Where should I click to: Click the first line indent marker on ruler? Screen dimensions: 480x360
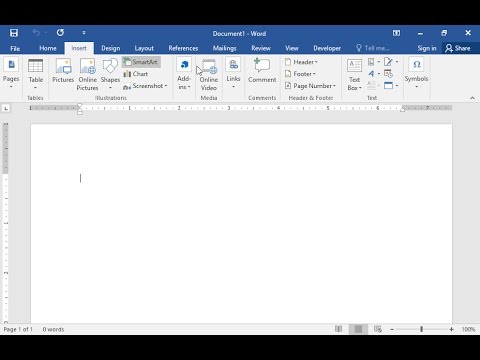[x=80, y=105]
